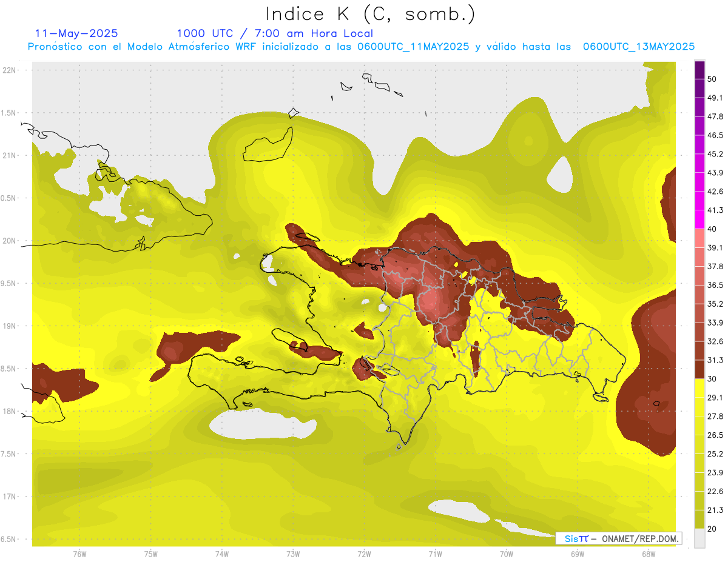Viewport: 728px width, 562px height.
Task: Click the gray swatch below 20 on colorbar
Action: 699,538
